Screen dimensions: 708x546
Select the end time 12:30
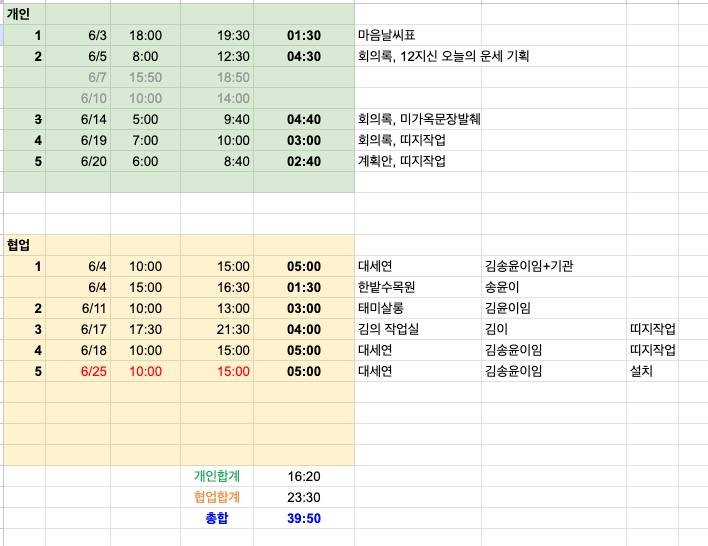(217, 56)
